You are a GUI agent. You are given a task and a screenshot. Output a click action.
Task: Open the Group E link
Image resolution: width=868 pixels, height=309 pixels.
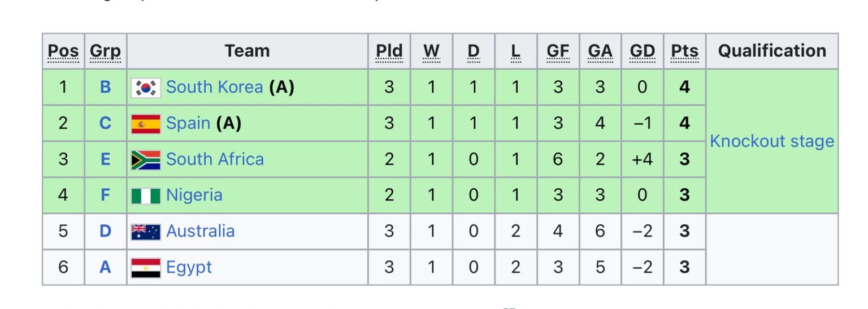click(106, 160)
